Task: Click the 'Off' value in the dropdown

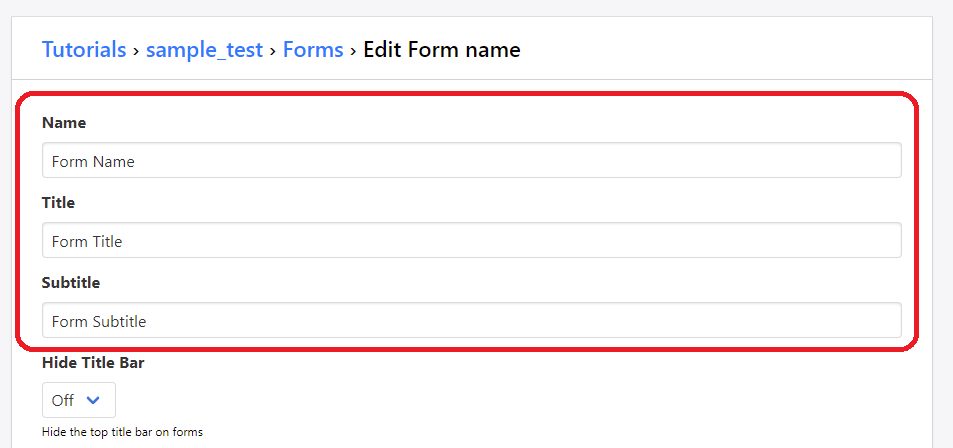Action: tap(63, 400)
